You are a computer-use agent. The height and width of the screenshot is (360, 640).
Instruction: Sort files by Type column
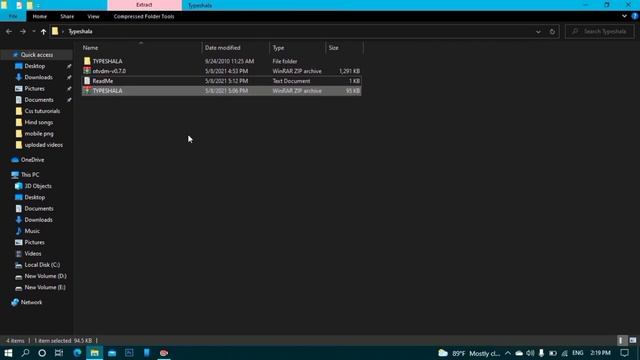coord(297,48)
